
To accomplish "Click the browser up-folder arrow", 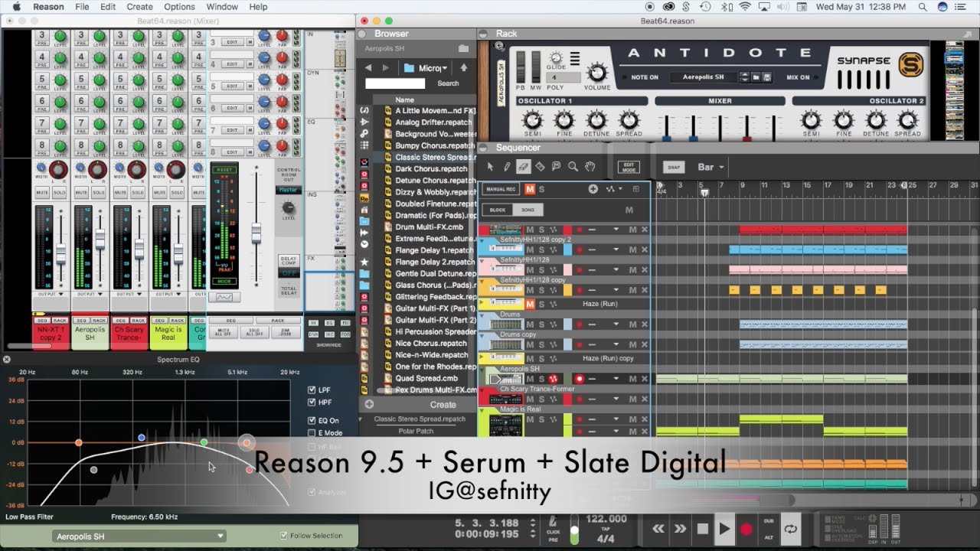I will coord(463,68).
